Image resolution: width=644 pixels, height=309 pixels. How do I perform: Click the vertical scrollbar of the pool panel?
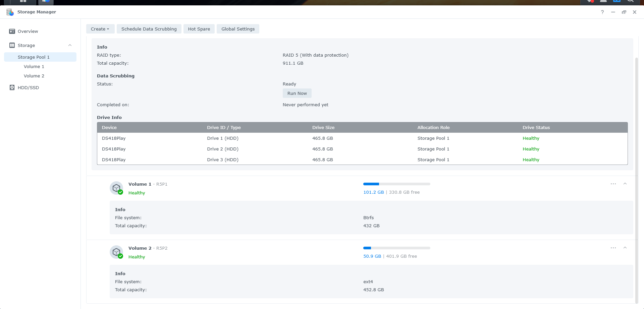(636, 181)
